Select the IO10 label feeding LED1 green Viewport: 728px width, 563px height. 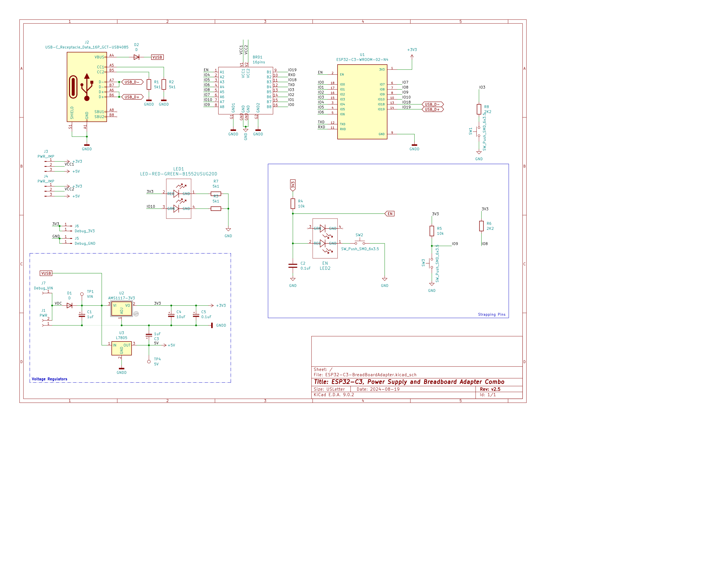[x=151, y=206]
